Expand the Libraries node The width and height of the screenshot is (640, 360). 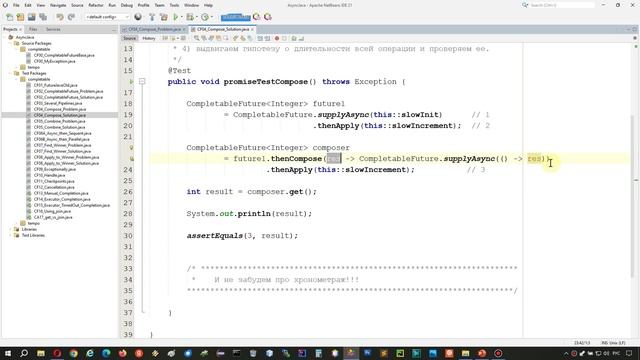(11, 229)
